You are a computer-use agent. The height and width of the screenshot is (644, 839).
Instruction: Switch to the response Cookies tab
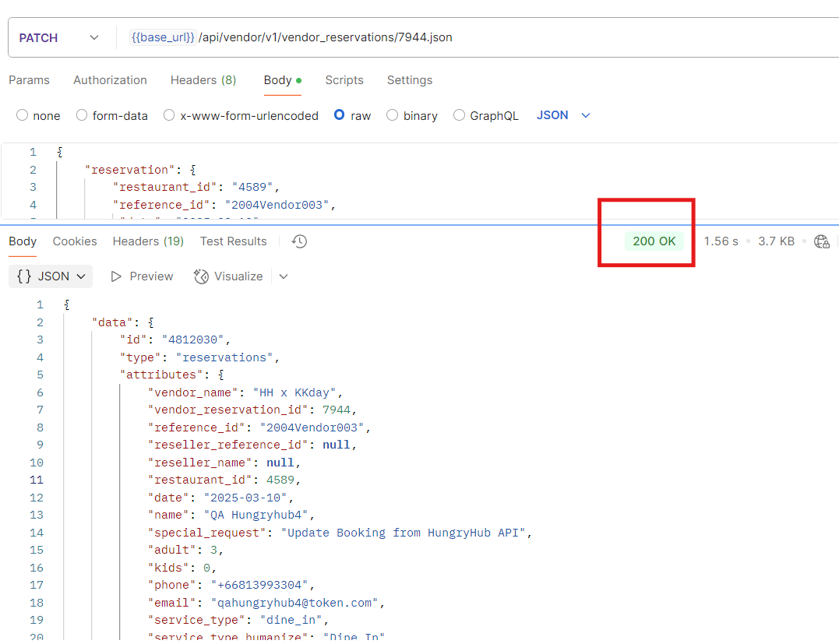click(75, 241)
